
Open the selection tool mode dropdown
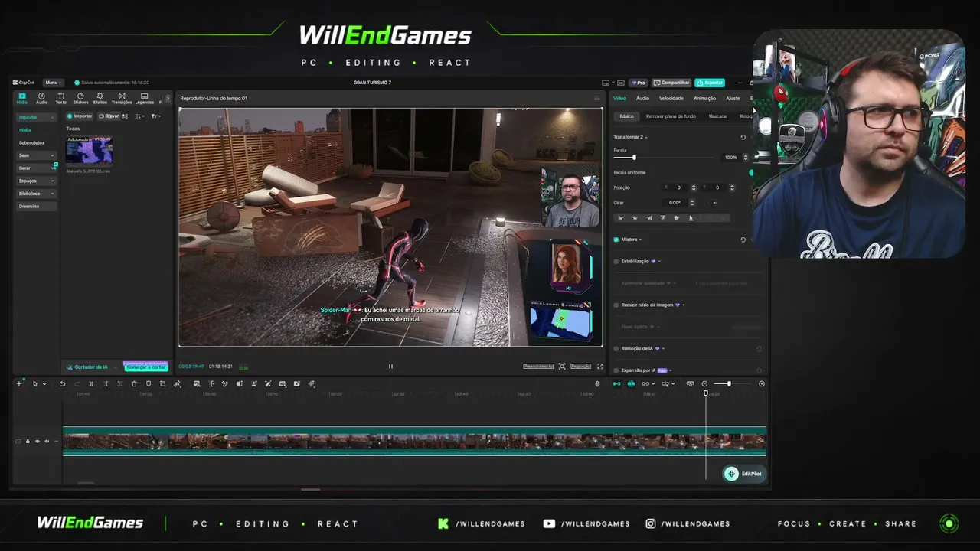coord(44,384)
